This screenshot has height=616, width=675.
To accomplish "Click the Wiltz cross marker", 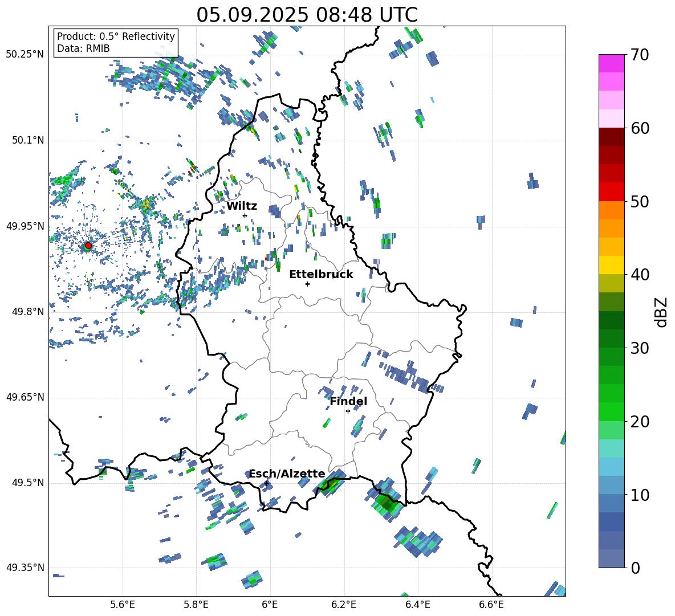I will click(245, 215).
